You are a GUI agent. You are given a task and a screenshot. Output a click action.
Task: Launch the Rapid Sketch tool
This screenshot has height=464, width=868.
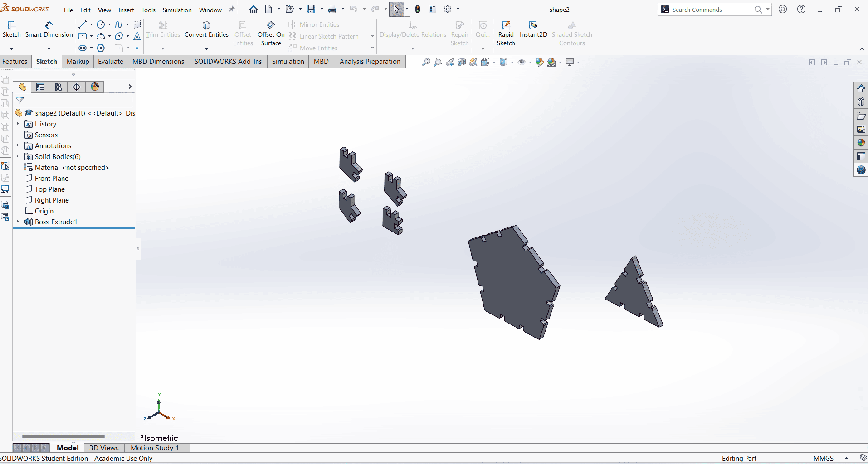coord(506,34)
